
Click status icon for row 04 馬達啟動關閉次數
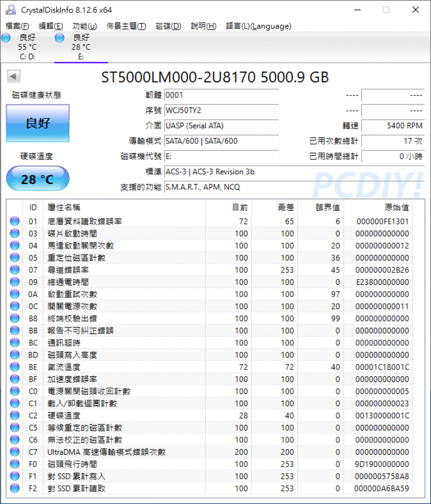(x=15, y=246)
